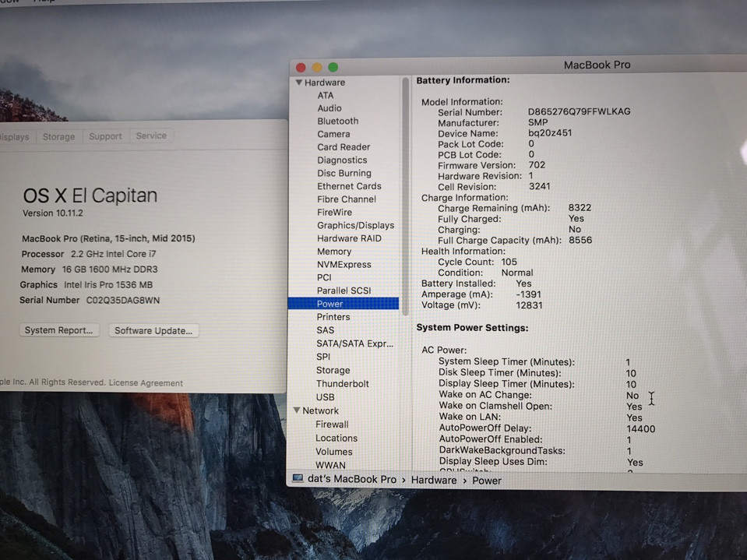Select NVMExpress in the sidebar

pos(344,264)
